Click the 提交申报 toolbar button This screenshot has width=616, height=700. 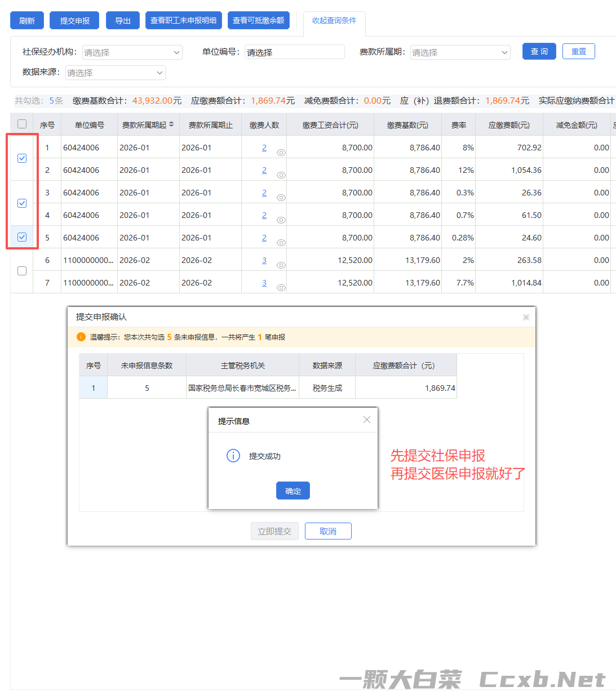(x=74, y=20)
